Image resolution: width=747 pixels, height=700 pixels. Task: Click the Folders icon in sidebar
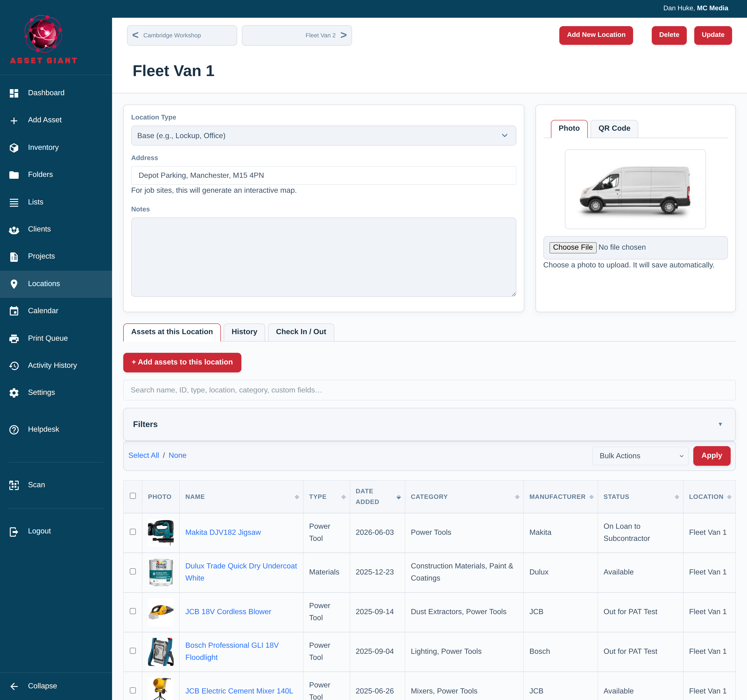(x=14, y=175)
